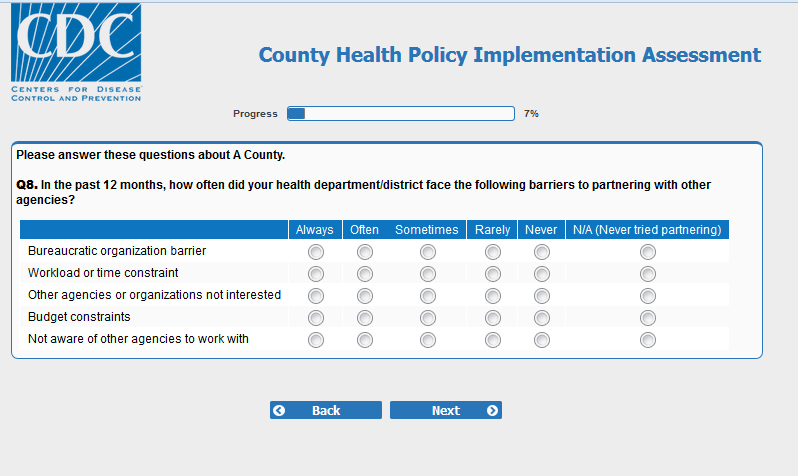798x476 pixels.
Task: Select Often for Bureaucratic organization barrier
Action: 365,252
